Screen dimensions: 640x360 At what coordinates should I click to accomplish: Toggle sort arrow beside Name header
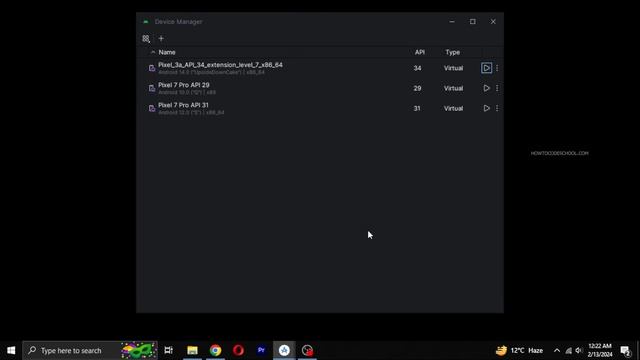[153, 52]
